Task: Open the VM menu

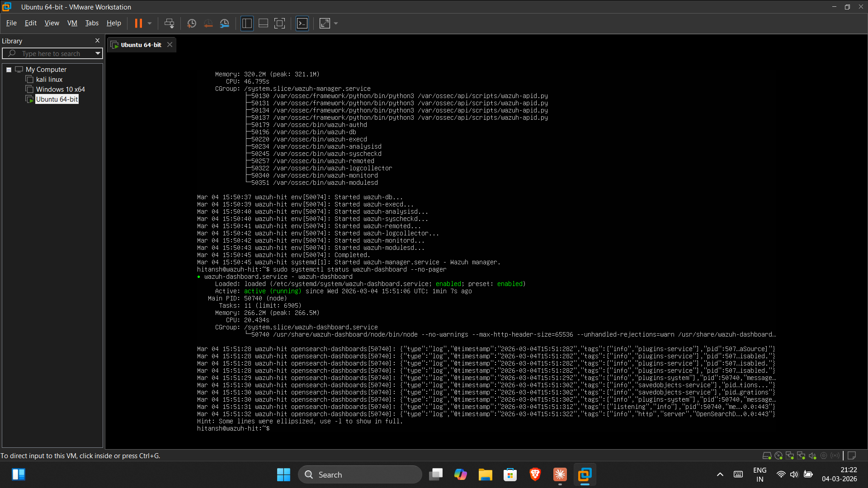Action: point(72,23)
